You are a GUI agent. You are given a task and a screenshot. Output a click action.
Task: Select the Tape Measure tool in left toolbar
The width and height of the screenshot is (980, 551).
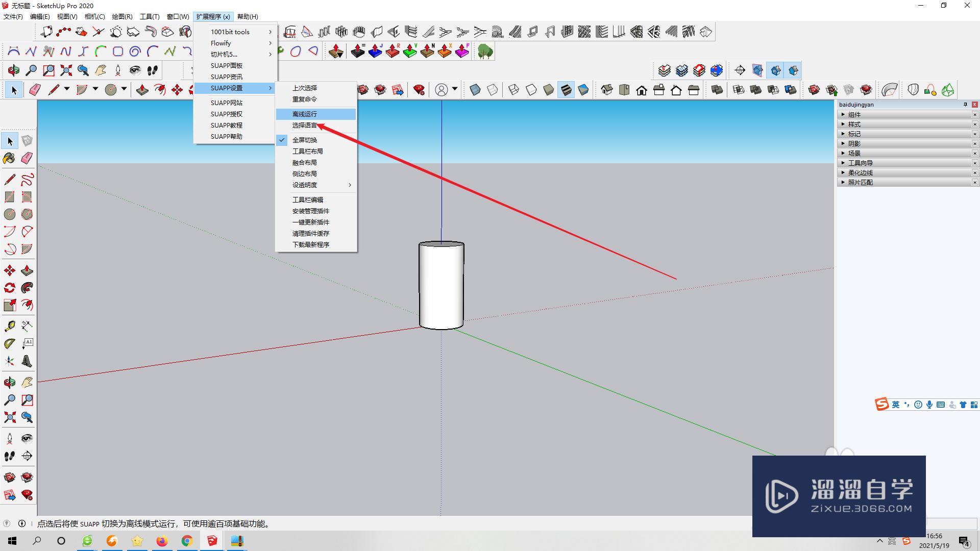10,326
